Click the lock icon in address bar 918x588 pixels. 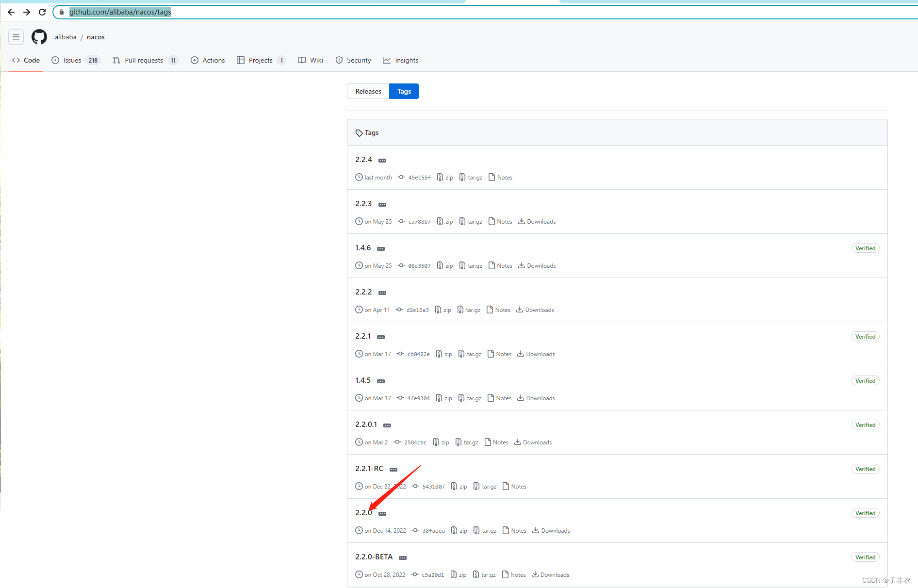(x=62, y=12)
